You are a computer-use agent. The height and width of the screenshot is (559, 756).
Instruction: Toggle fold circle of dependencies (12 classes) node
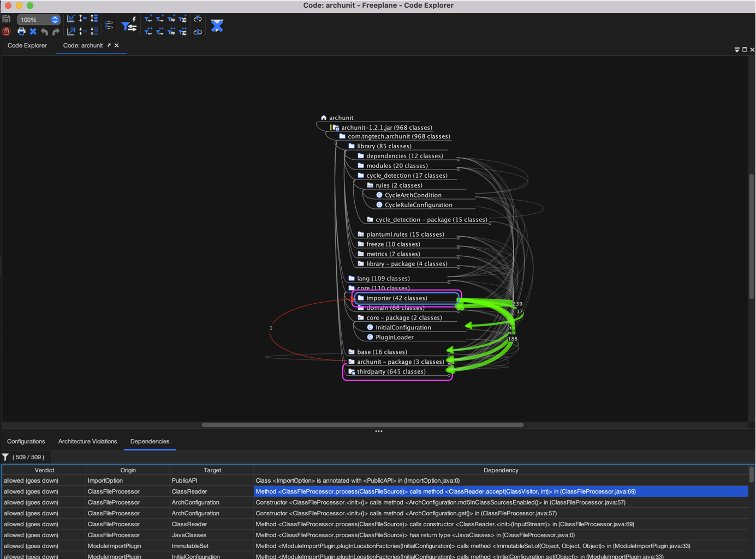[x=458, y=160]
